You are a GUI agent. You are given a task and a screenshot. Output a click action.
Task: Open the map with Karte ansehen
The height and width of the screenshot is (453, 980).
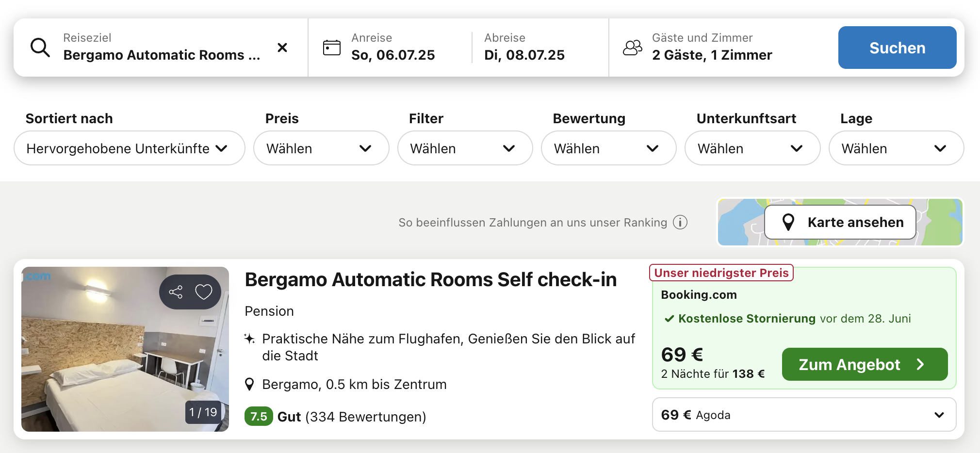(840, 222)
